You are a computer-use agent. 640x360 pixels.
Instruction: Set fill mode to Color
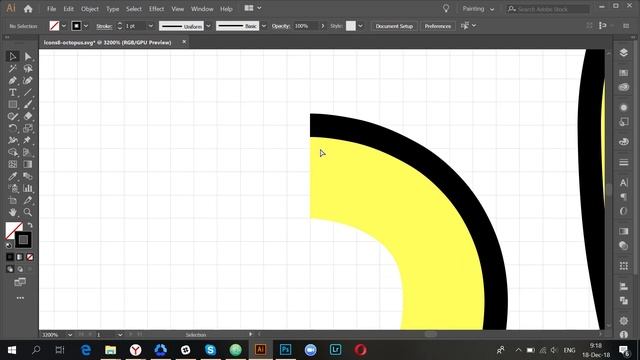point(10,257)
